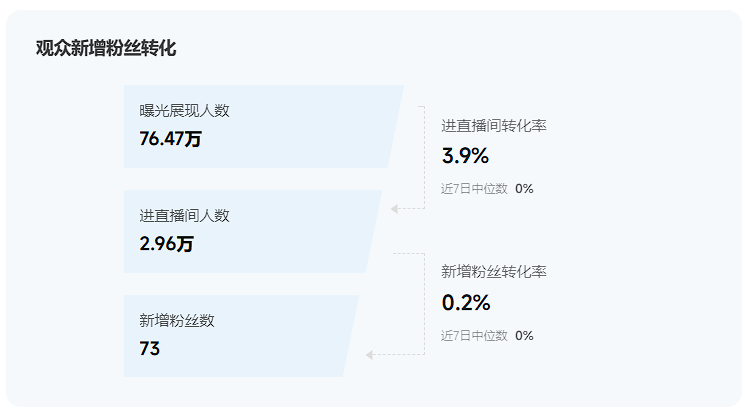Click the arrow pointing to 进直播间人数
This screenshot has height=414, width=745.
tap(394, 209)
